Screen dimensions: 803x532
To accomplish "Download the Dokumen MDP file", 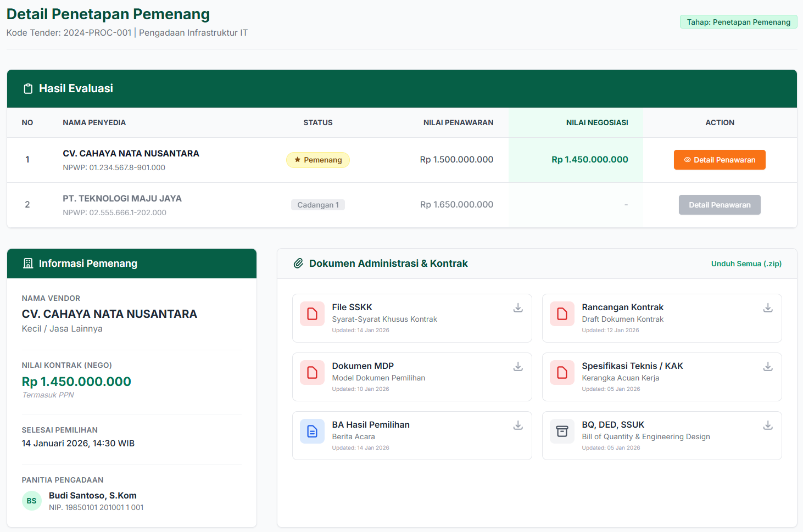I will click(x=517, y=367).
